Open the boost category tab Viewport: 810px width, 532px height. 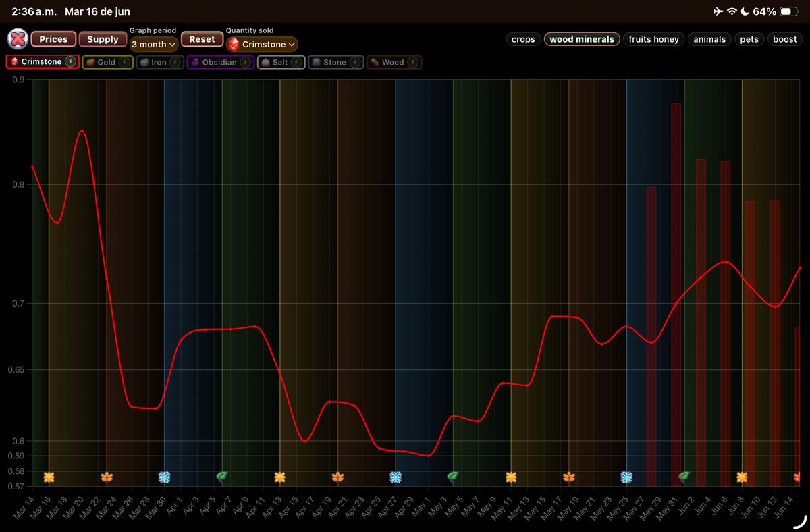[785, 39]
